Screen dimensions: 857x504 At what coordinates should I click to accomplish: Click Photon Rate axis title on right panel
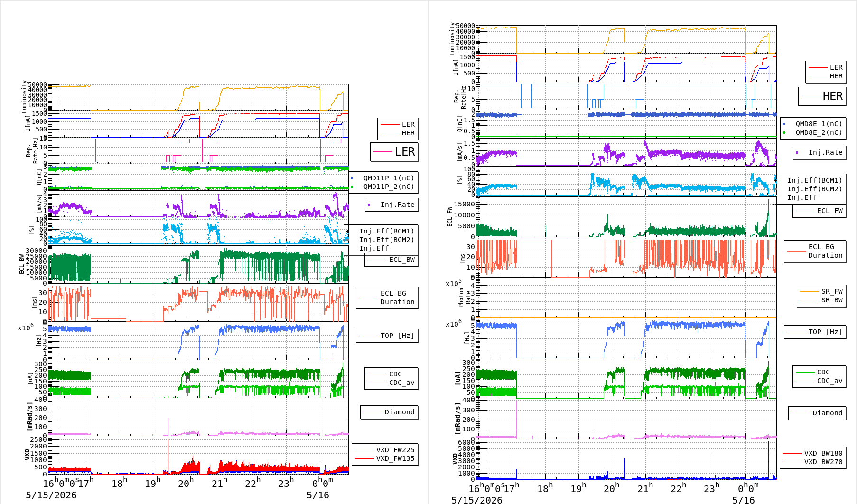click(x=465, y=298)
